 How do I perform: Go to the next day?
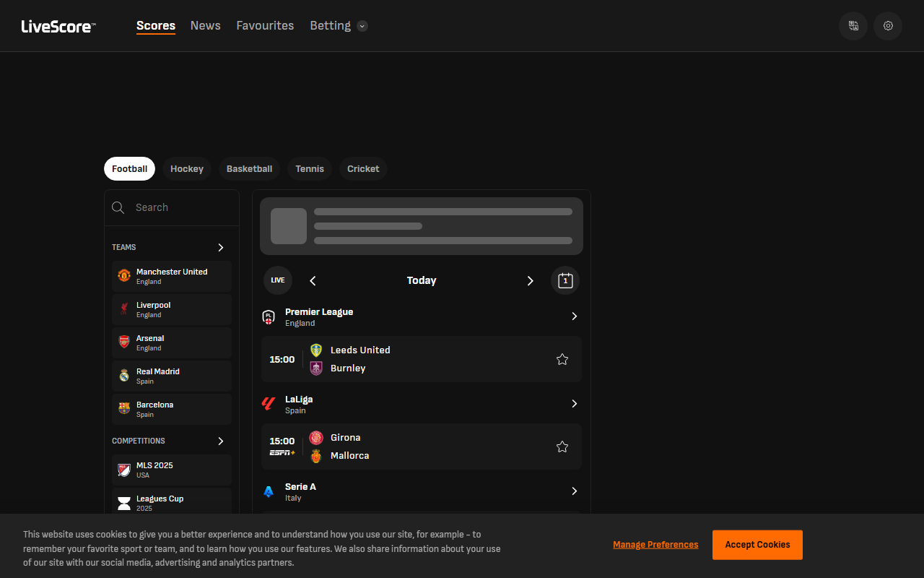[x=531, y=280]
